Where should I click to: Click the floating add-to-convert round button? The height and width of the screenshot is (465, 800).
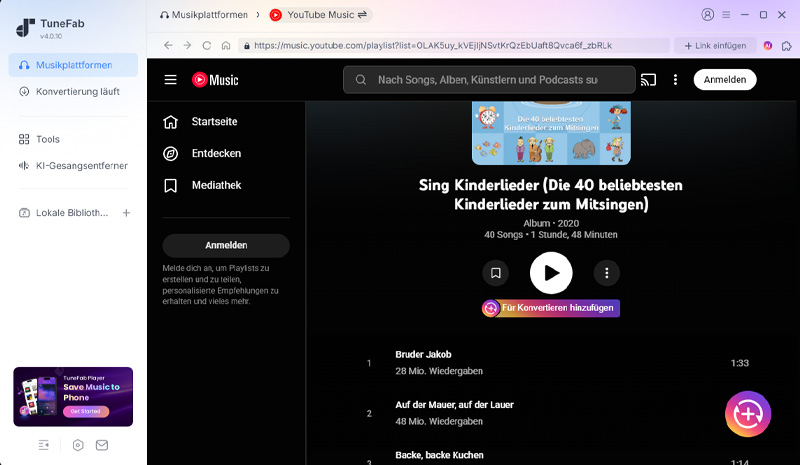[748, 414]
